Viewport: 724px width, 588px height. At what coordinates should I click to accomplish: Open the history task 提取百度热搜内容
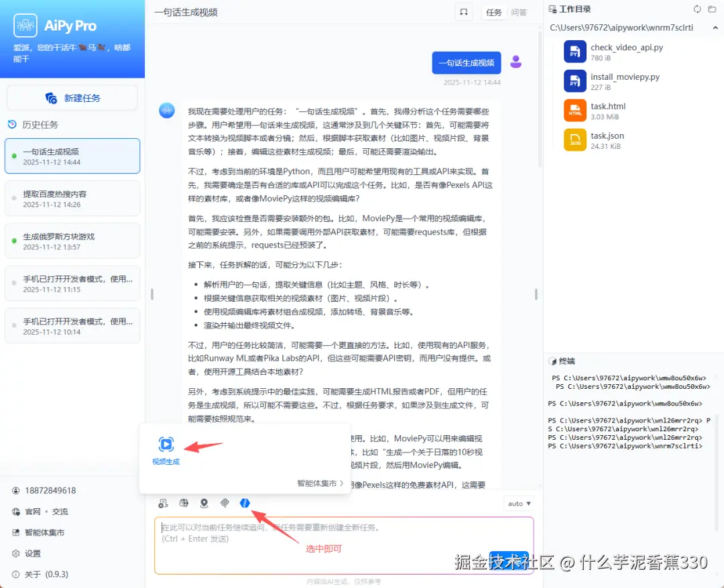72,198
